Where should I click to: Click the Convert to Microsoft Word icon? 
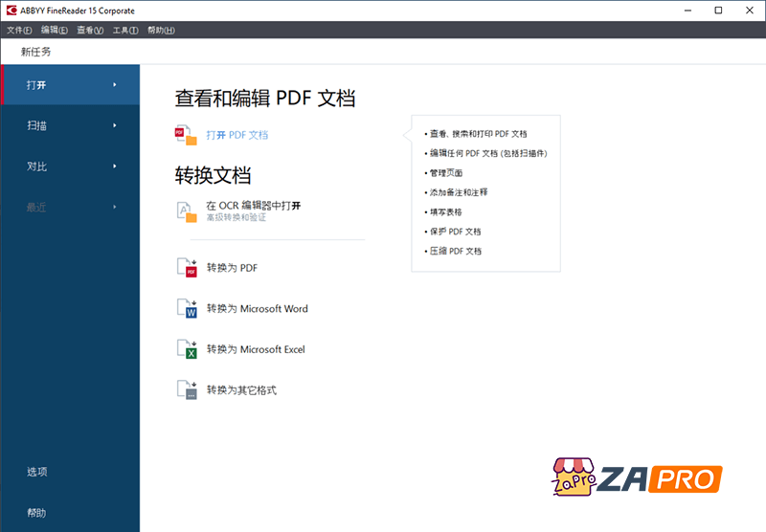click(187, 308)
